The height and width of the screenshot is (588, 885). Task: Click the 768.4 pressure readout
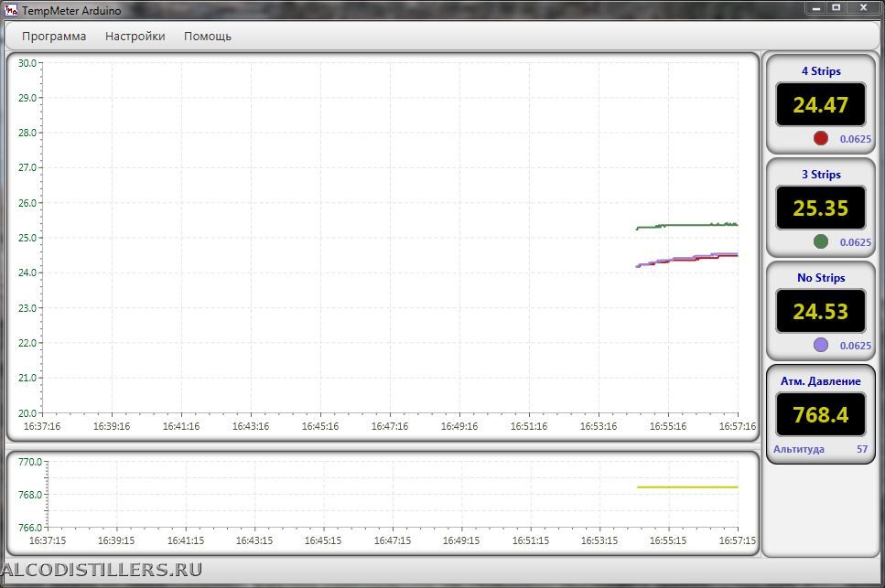click(821, 414)
